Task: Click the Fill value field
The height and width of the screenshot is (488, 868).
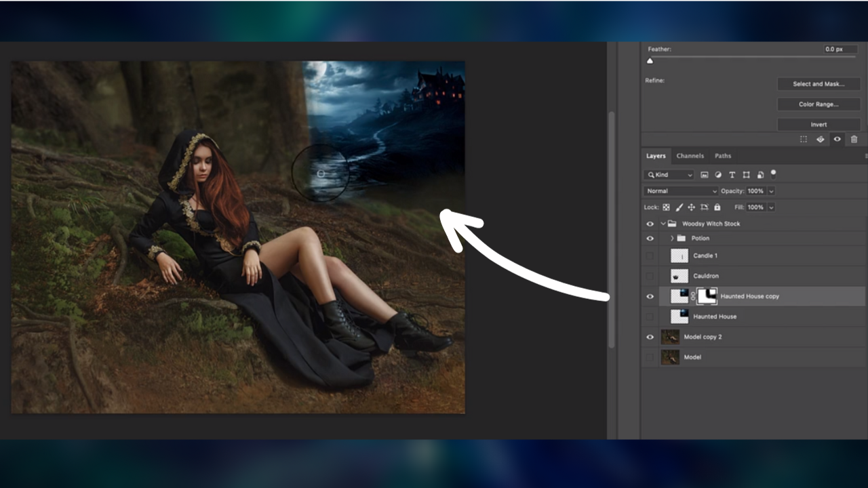Action: (756, 207)
